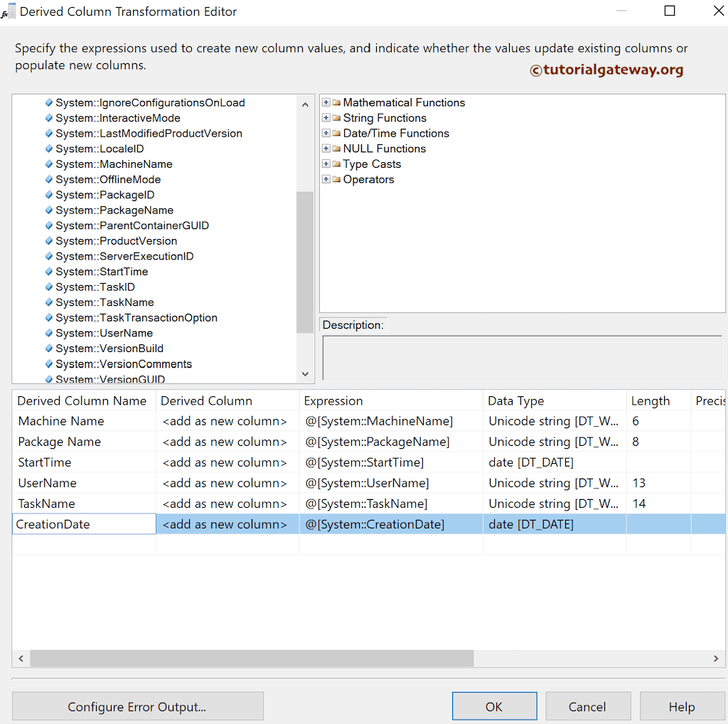Click the Configure Error Output button
Screen dimensions: 728x724
(x=137, y=706)
